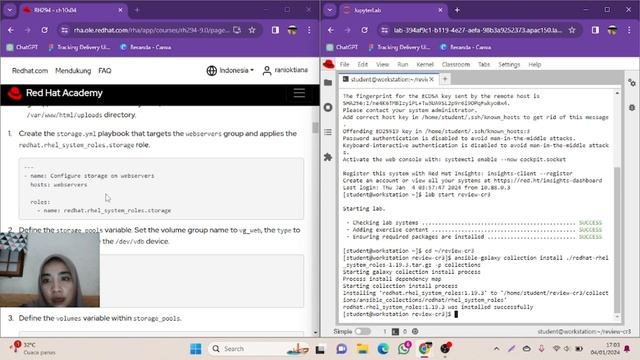Open ChatGPT bookmark in left window

[22, 47]
